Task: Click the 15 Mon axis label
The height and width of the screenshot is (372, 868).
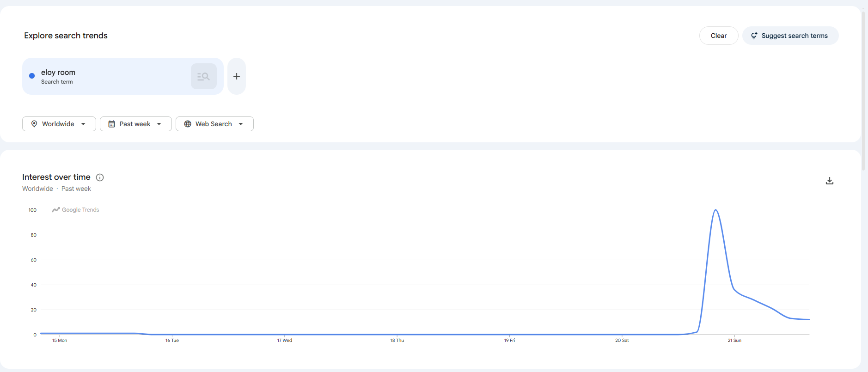Action: click(x=60, y=341)
